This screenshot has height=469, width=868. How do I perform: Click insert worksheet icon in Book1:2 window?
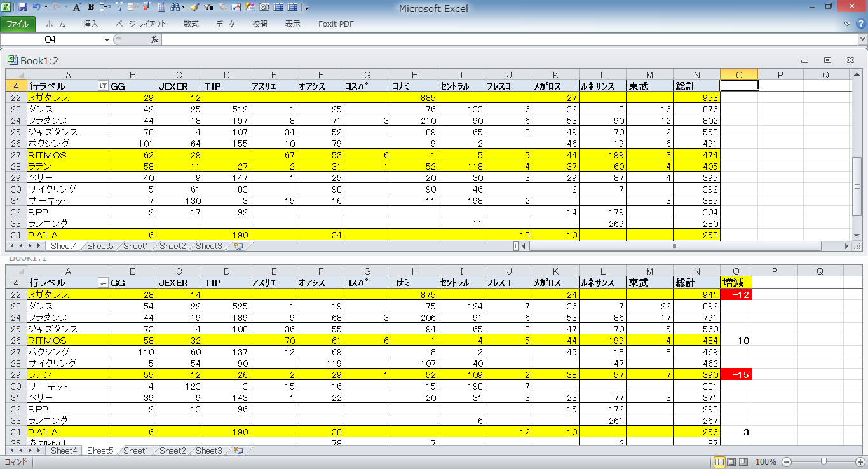[x=239, y=246]
